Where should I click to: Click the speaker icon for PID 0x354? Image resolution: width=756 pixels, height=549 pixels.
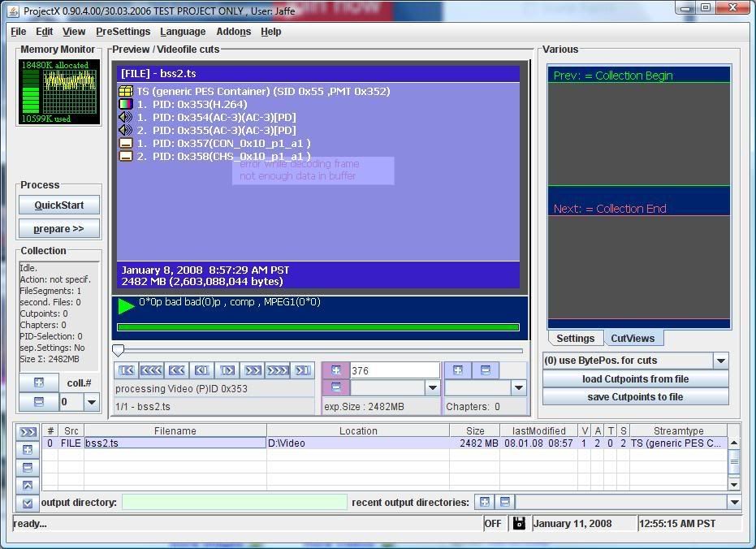[125, 117]
